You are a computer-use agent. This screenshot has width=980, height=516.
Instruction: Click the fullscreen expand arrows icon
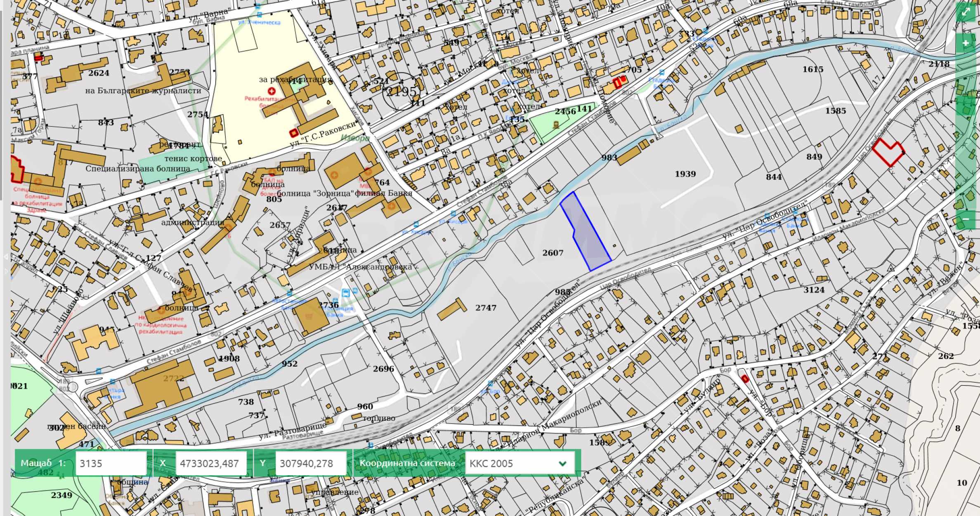tap(966, 12)
